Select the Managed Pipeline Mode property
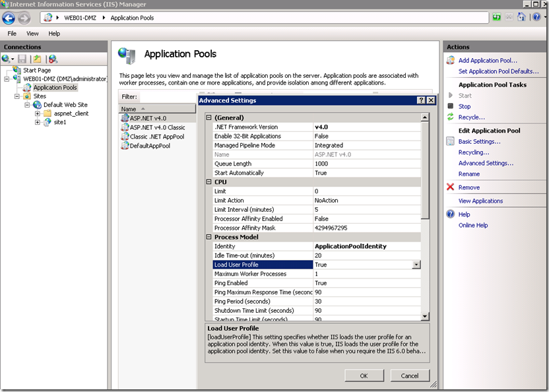This screenshot has width=549, height=392. point(317,145)
